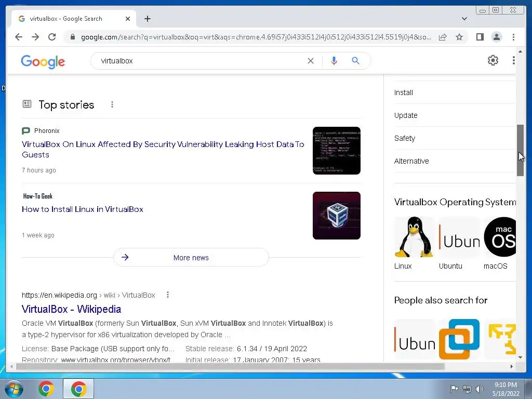
Task: Open Top stories options three-dot menu
Action: [x=112, y=104]
